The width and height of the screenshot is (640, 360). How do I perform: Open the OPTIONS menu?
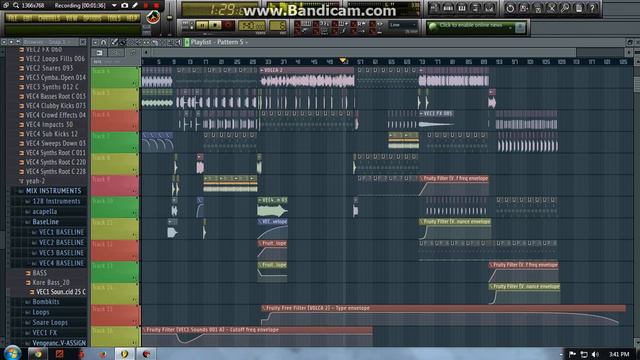(x=93, y=18)
